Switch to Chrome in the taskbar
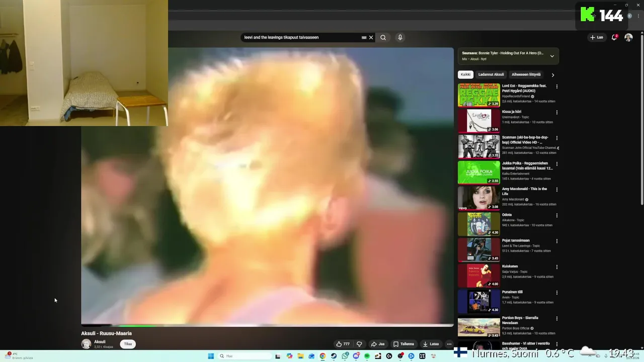 click(323, 356)
